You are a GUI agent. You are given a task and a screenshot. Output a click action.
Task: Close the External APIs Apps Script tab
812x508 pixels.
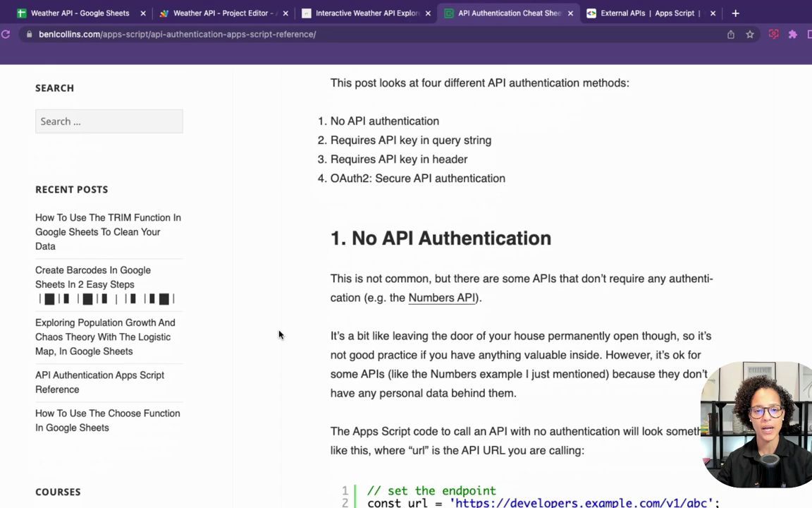tap(713, 13)
